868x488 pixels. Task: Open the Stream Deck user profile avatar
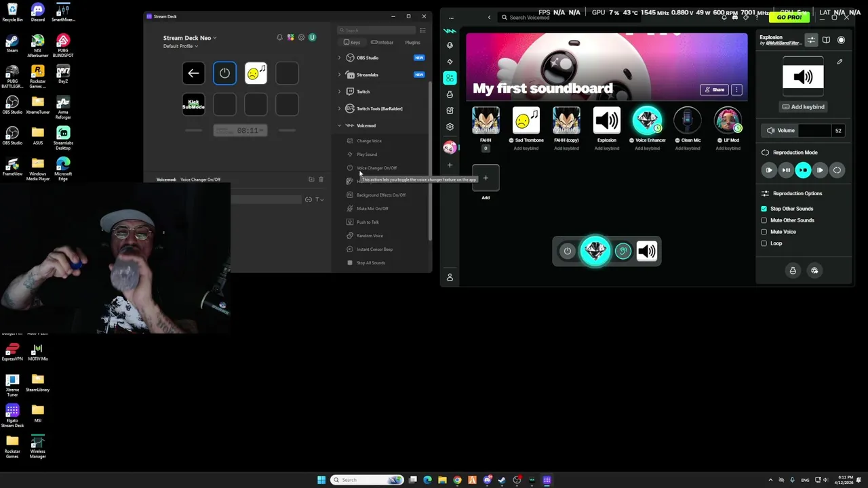[x=312, y=37]
